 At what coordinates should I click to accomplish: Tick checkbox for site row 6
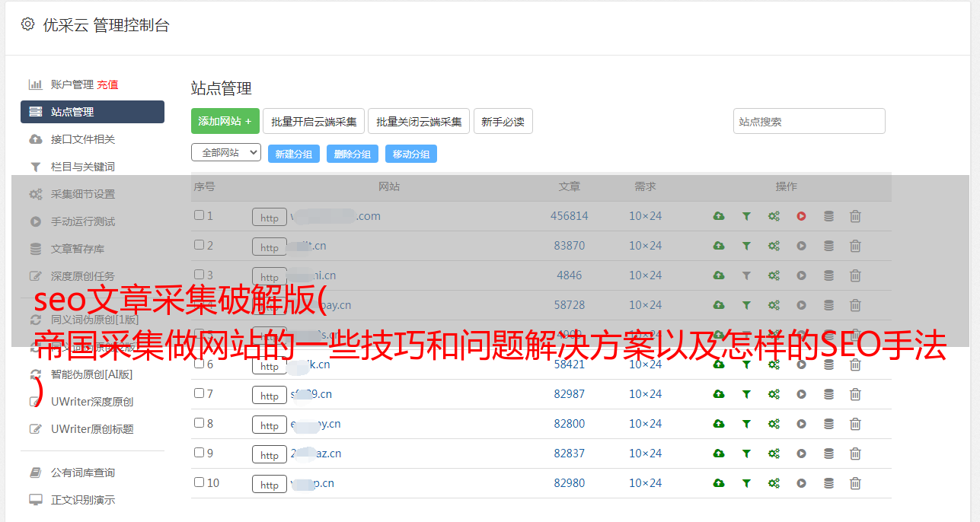point(199,364)
